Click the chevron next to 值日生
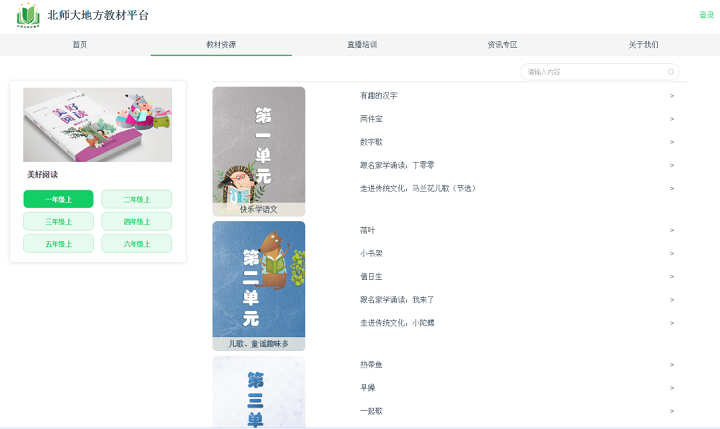This screenshot has height=429, width=720. [672, 277]
